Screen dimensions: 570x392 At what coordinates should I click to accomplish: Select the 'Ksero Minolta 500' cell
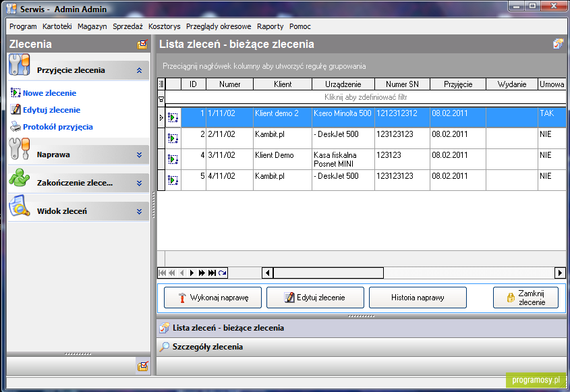pyautogui.click(x=343, y=117)
